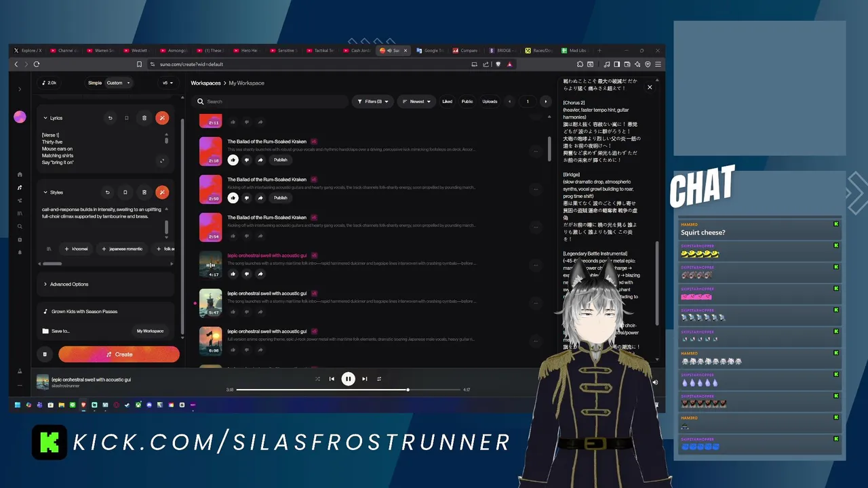Go to the previous page of songs
The height and width of the screenshot is (488, 868).
510,102
